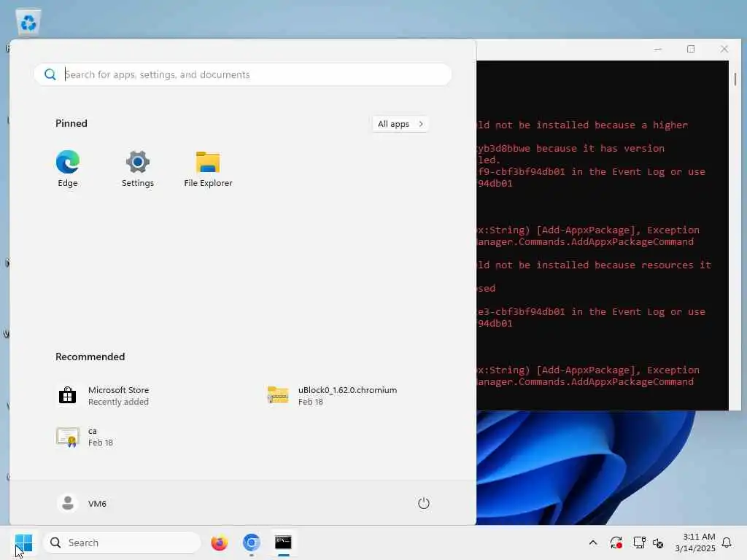The height and width of the screenshot is (560, 747).
Task: Click the muted volume tray icon
Action: [658, 542]
